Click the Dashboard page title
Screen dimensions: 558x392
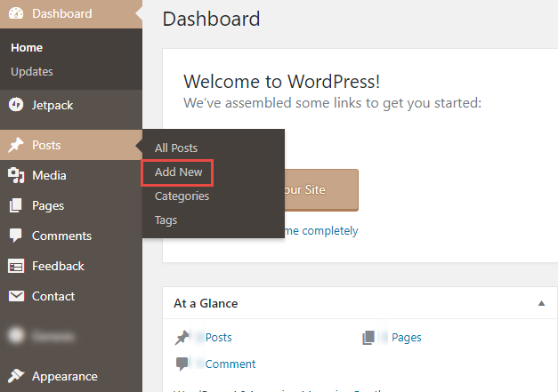click(212, 19)
